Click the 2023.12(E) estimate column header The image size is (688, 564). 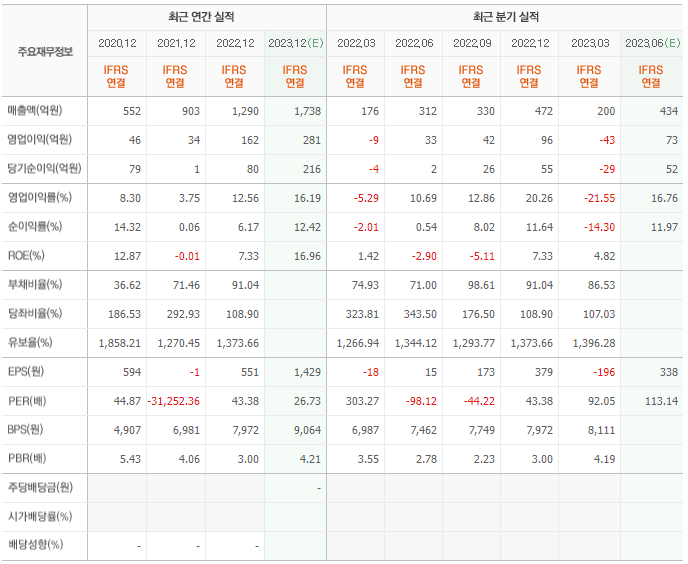[x=296, y=43]
